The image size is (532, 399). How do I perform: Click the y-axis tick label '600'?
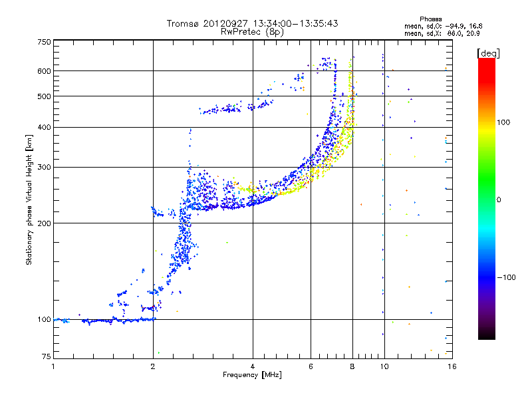click(44, 71)
